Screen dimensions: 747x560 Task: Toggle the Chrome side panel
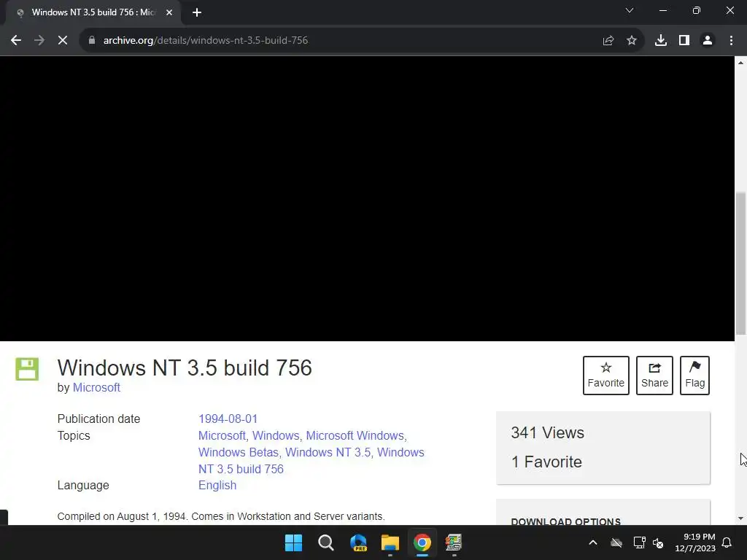pyautogui.click(x=684, y=41)
